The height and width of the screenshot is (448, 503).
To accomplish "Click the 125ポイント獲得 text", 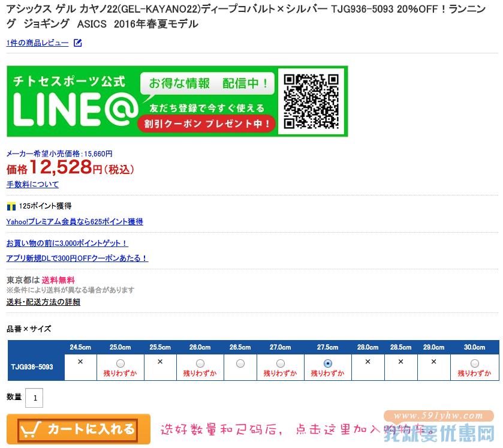I will (45, 206).
